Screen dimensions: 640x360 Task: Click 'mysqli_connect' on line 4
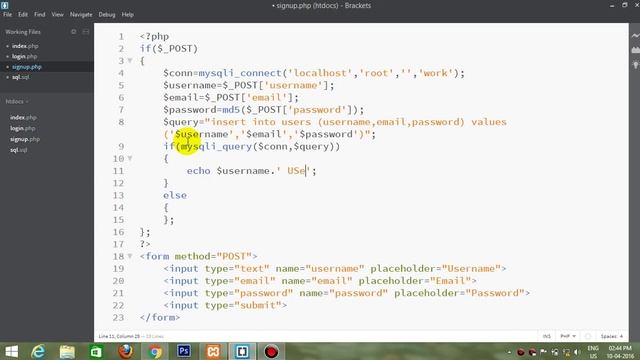pyautogui.click(x=240, y=73)
